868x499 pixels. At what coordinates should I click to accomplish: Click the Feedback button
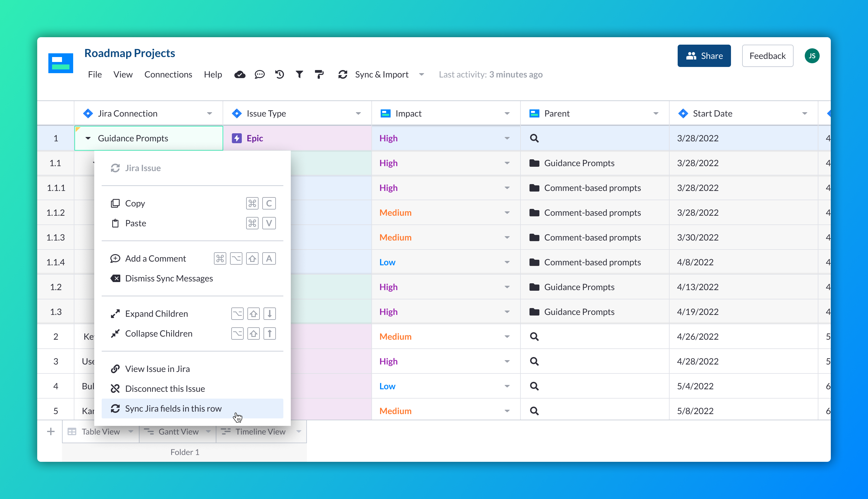(767, 55)
